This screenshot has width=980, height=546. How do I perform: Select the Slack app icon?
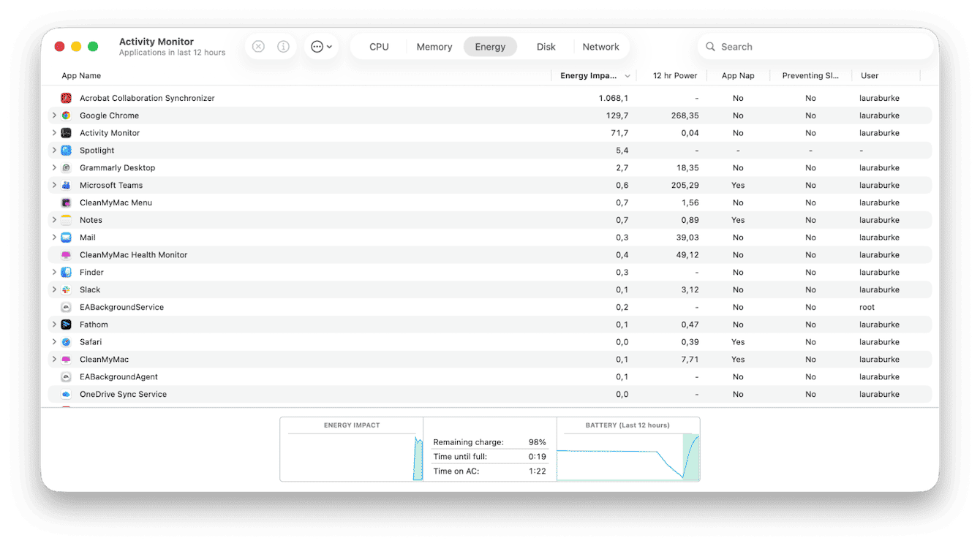66,289
